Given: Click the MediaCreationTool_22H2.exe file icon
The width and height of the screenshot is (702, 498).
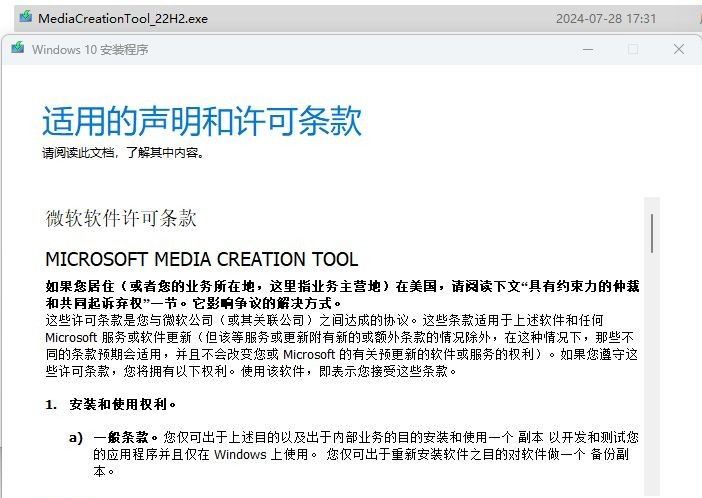Looking at the screenshot, I should pyautogui.click(x=26, y=17).
